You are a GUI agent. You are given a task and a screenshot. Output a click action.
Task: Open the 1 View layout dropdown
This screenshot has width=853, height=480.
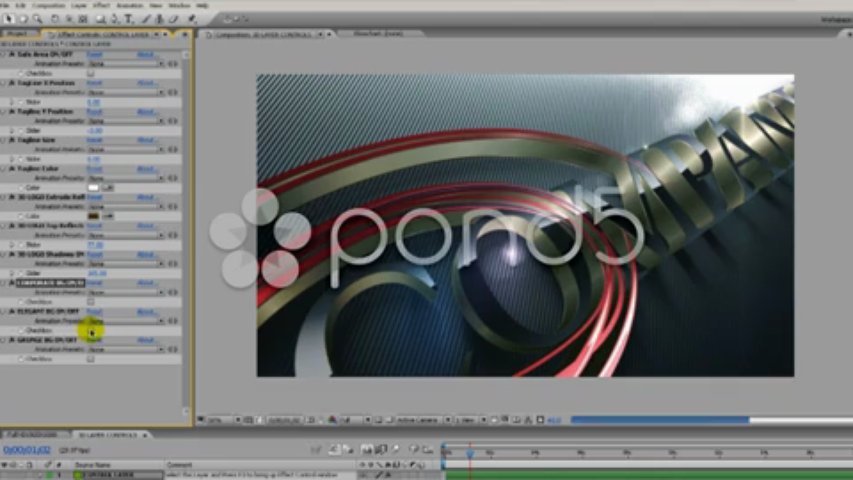pyautogui.click(x=469, y=420)
